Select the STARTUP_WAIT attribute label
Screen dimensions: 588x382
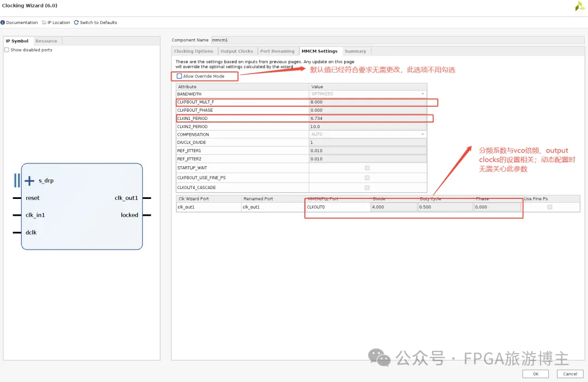tap(192, 168)
